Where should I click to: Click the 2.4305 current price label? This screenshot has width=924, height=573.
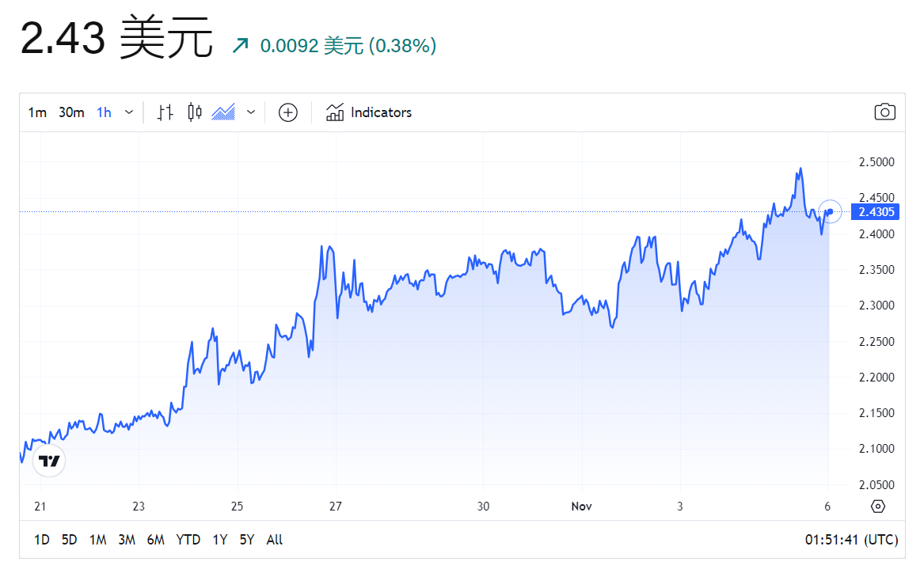coord(875,212)
